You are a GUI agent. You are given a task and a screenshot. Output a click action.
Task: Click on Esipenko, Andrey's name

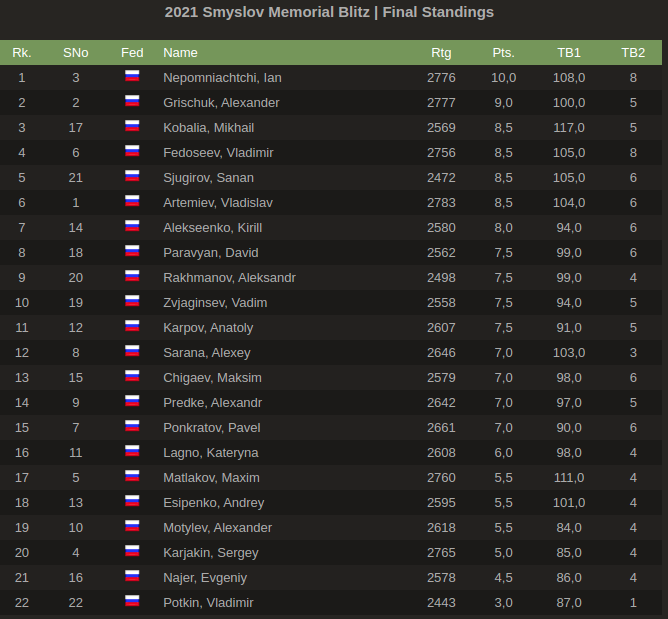[x=213, y=502]
